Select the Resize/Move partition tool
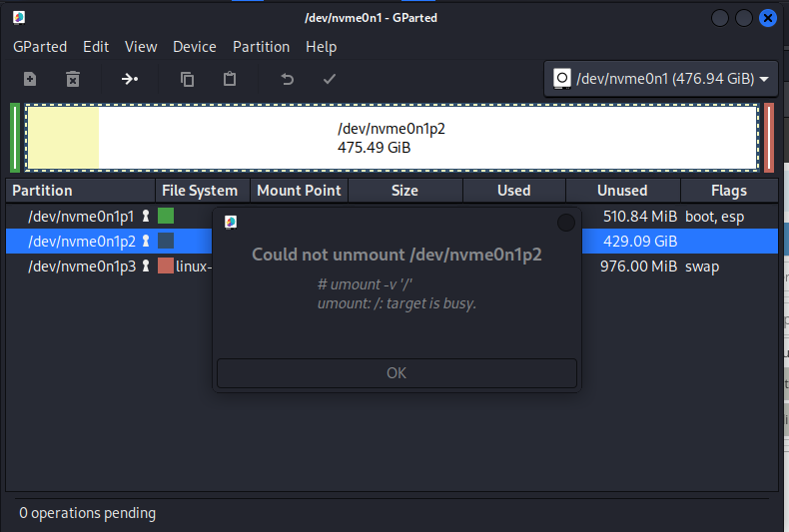The image size is (789, 532). [130, 79]
